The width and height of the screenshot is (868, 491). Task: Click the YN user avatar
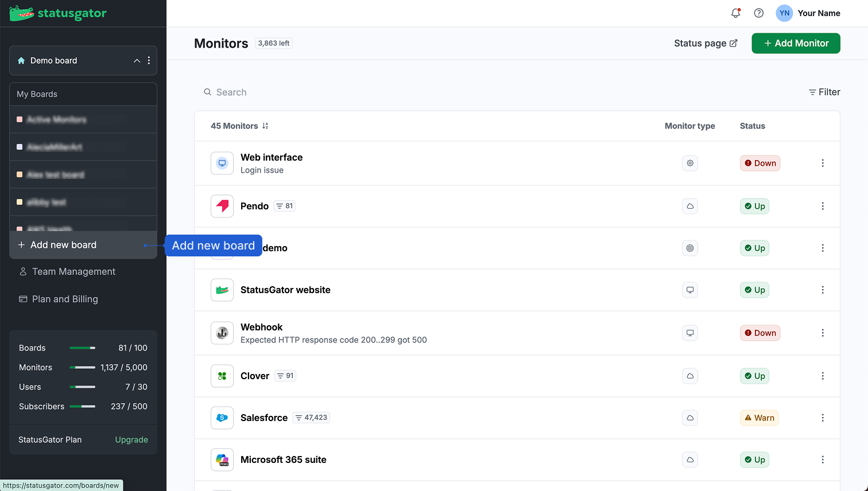pos(784,13)
